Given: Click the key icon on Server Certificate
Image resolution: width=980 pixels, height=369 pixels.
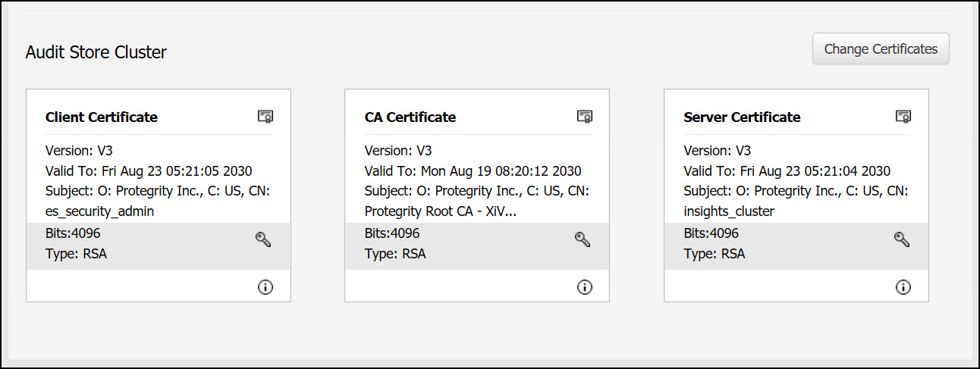Looking at the screenshot, I should [901, 239].
